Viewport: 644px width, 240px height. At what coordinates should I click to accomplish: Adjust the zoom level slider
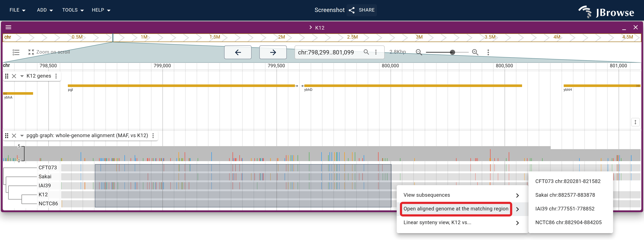click(x=447, y=52)
